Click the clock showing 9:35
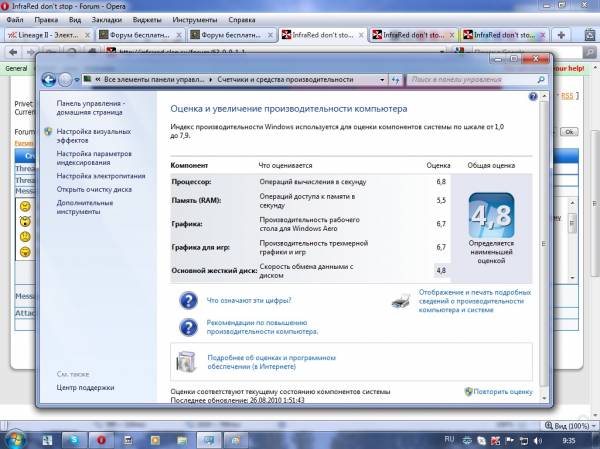This screenshot has height=449, width=600. [x=571, y=440]
